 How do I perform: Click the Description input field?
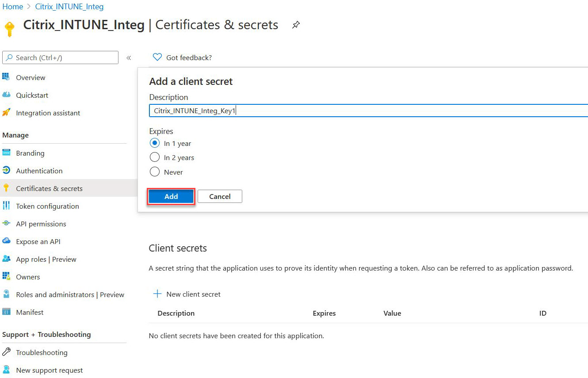368,111
